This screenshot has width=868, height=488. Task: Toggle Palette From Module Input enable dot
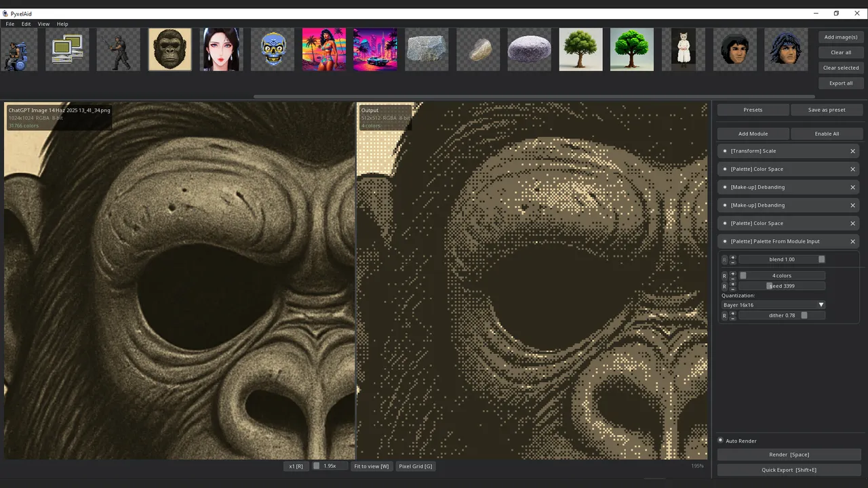(x=725, y=241)
